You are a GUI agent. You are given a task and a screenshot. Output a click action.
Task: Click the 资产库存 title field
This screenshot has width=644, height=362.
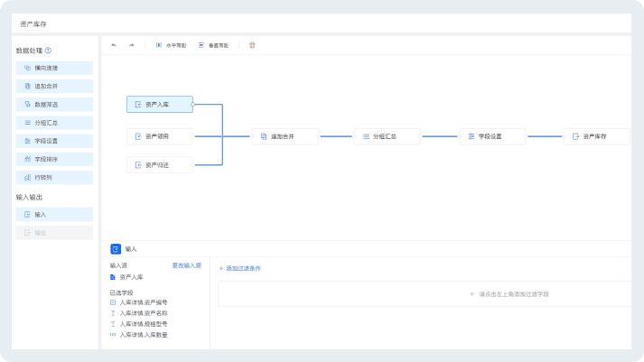click(x=33, y=24)
